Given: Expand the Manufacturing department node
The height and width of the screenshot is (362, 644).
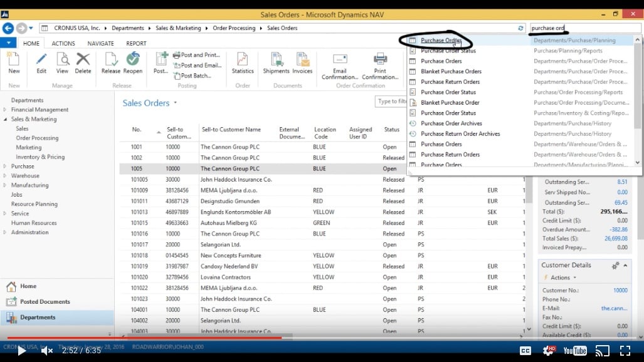Looking at the screenshot, I should pyautogui.click(x=5, y=185).
